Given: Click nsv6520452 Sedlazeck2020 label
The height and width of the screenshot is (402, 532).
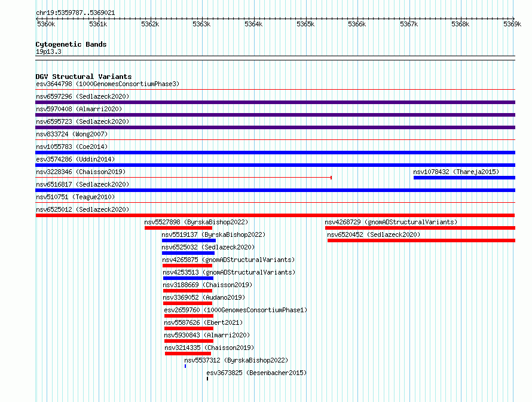Looking at the screenshot, I should pyautogui.click(x=374, y=234).
